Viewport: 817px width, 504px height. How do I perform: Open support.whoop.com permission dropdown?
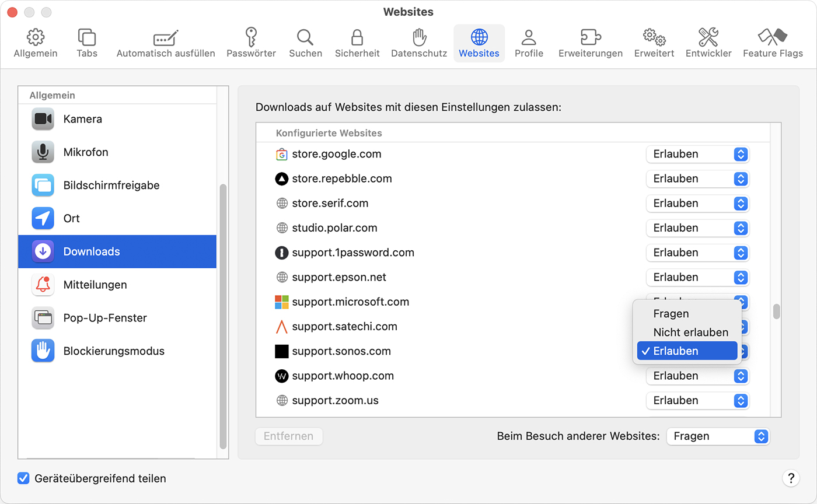coord(697,376)
